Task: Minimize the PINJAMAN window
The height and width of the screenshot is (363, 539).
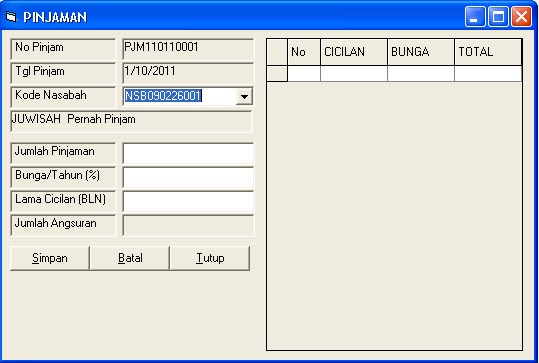Action: tap(475, 16)
